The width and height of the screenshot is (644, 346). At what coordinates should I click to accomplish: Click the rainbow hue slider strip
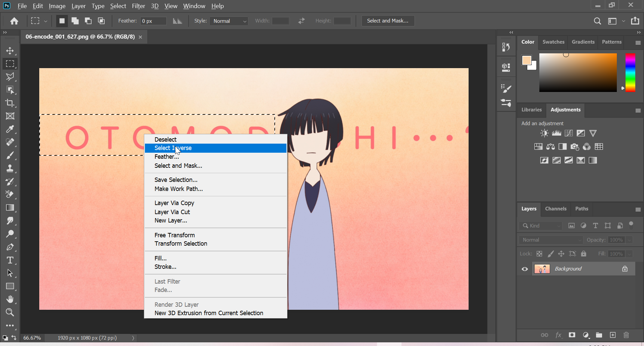pos(630,72)
